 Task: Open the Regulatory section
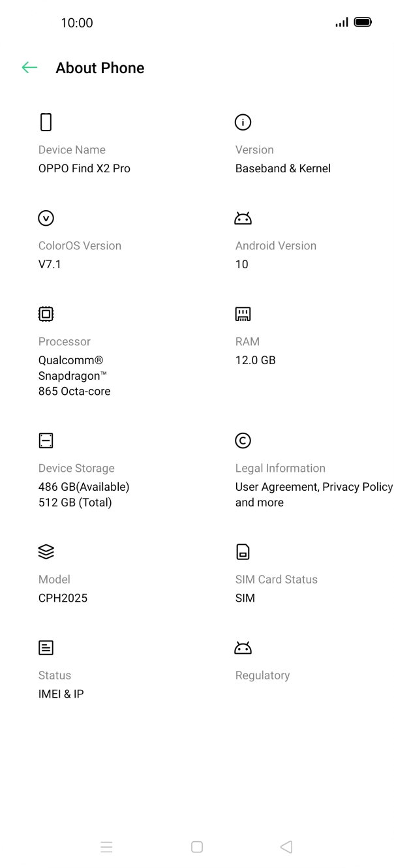[262, 675]
